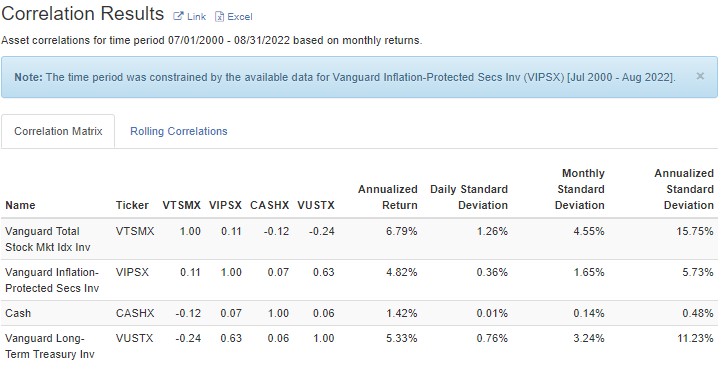The height and width of the screenshot is (371, 721).
Task: Click the Monthly Standard Deviation header
Action: 580,189
